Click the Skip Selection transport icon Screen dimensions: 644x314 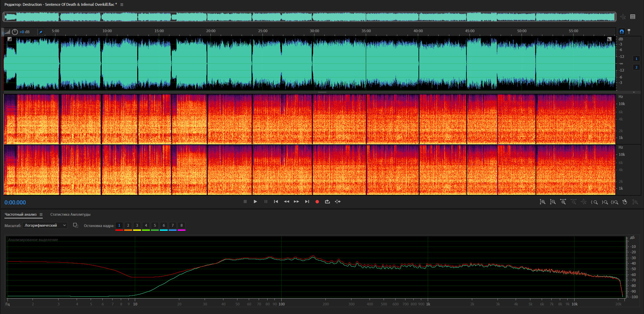(338, 202)
